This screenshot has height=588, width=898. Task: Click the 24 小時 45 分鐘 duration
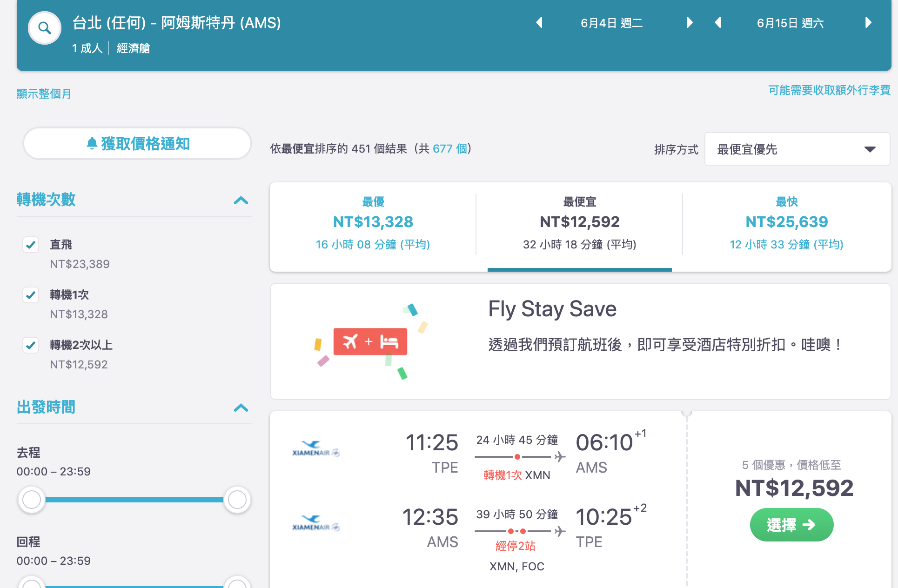coord(517,440)
